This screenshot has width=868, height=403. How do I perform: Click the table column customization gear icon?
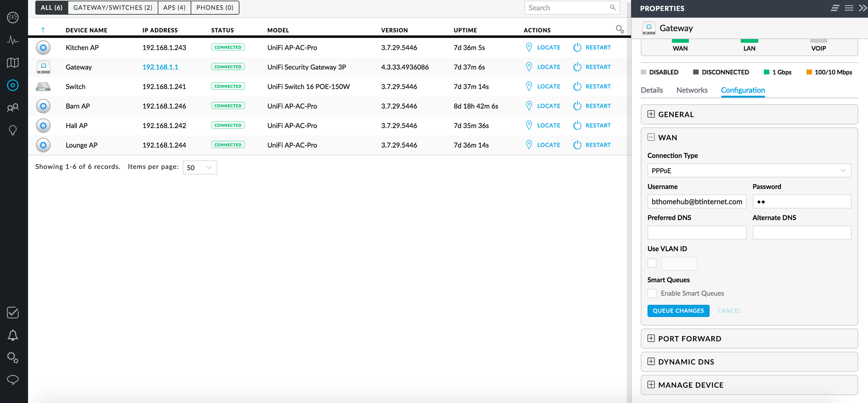click(x=620, y=29)
